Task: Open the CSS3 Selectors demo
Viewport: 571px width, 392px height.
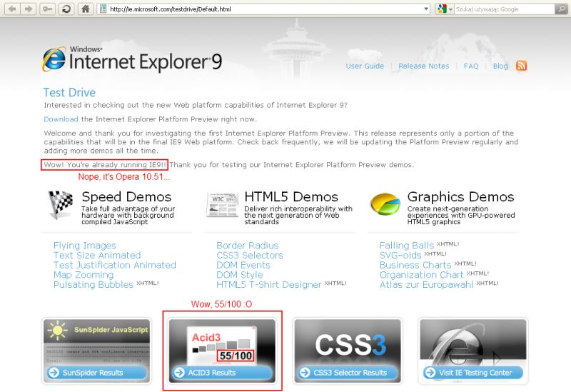Action: pos(249,256)
